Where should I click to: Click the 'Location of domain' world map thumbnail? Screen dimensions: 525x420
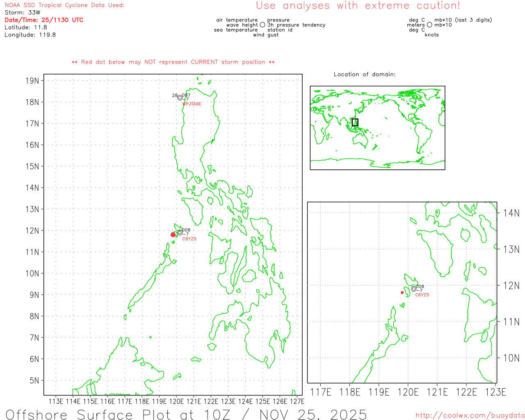click(x=377, y=128)
